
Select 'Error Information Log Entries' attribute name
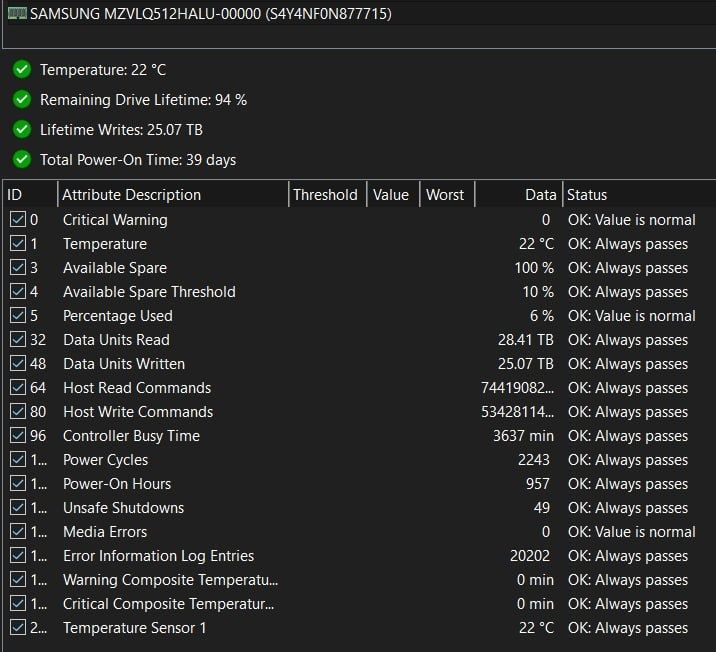pos(158,556)
